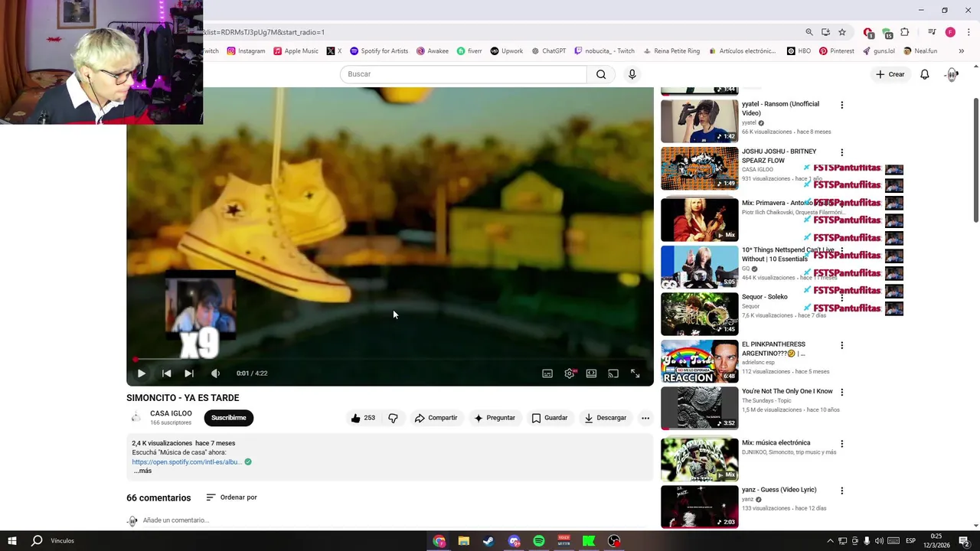Screen dimensions: 980x551
Task: Open options for JOSHU JOSHU video
Action: 841,152
